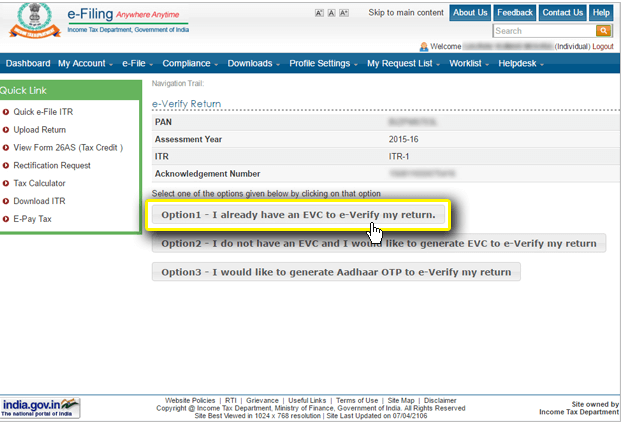
Task: Select Option3 generate Aadhaar OTP
Action: 336,272
